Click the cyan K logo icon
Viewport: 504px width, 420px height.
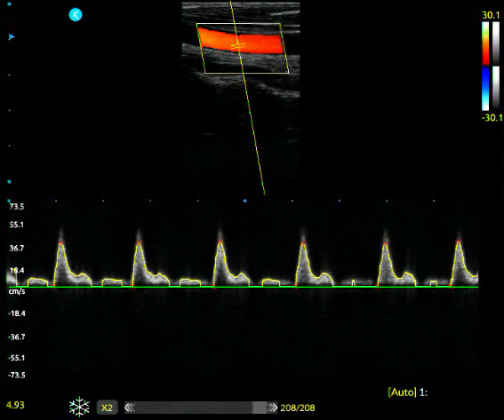76,15
